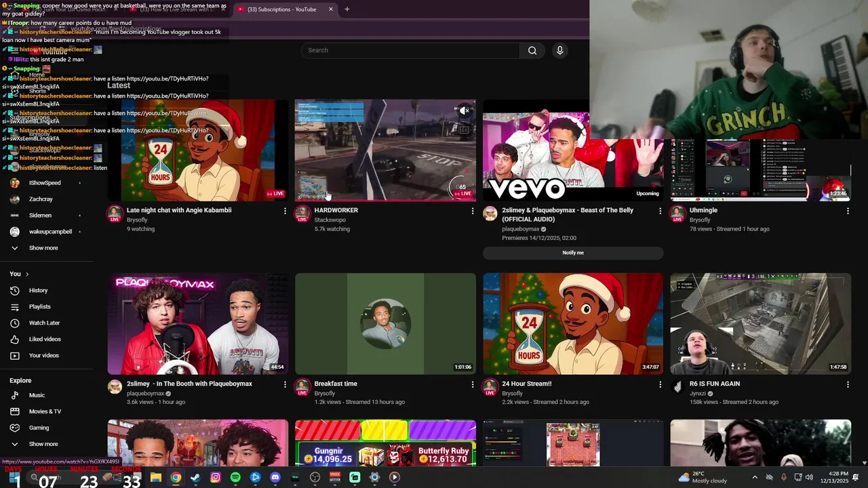Image resolution: width=868 pixels, height=488 pixels.
Task: Show hidden system tray icons
Action: pyautogui.click(x=755, y=477)
